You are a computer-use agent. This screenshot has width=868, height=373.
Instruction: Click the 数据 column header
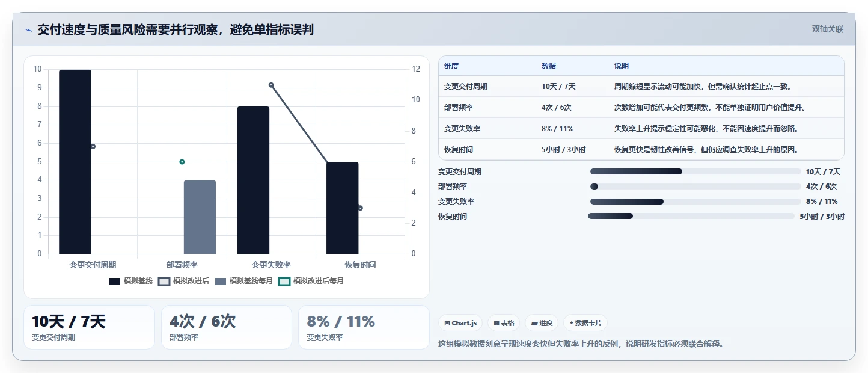pos(549,66)
